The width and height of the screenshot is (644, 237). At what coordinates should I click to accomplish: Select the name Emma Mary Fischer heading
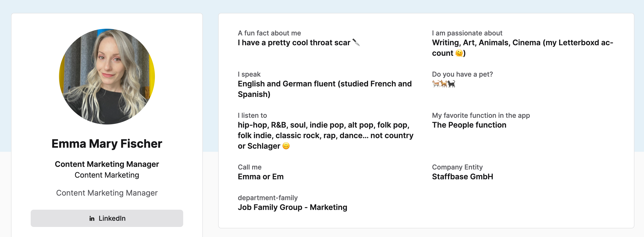point(107,144)
